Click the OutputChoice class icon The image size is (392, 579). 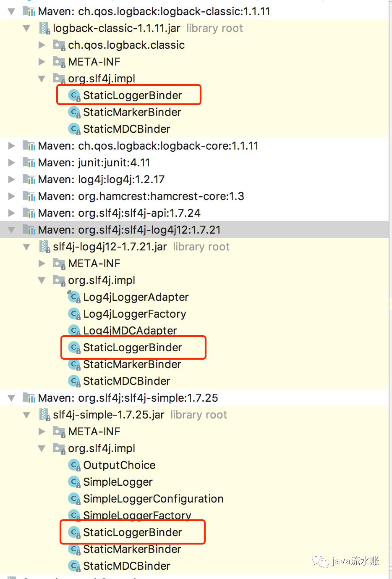pyautogui.click(x=74, y=466)
